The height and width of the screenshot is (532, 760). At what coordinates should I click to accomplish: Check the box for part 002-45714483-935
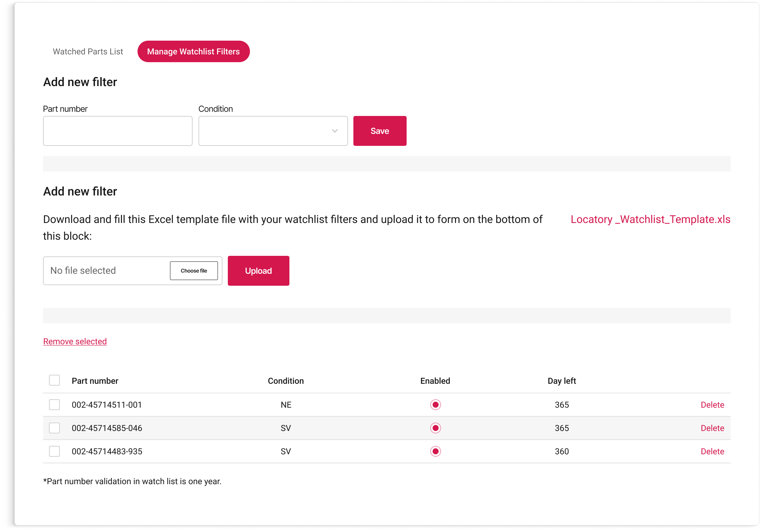point(54,451)
